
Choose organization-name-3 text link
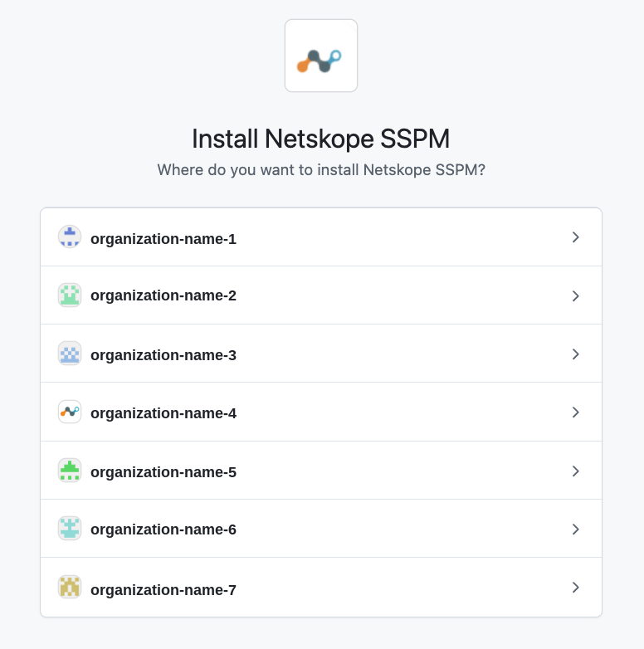[x=163, y=355]
